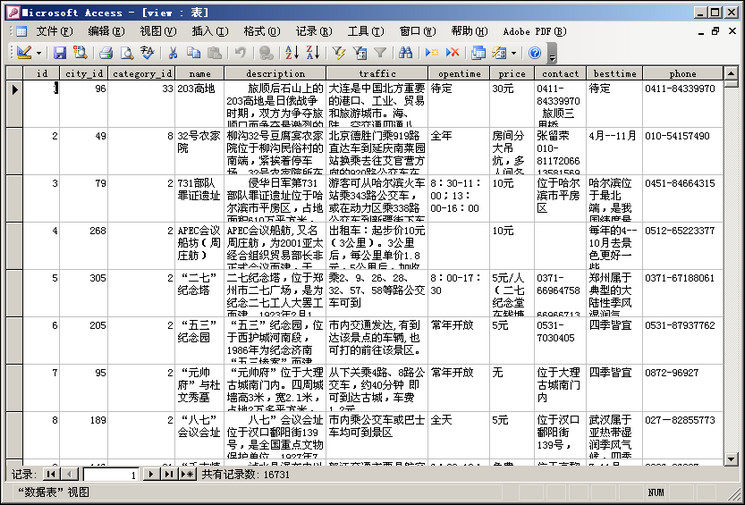Viewport: 745px width, 505px height.
Task: Cut selection with scissors icon
Action: point(173,53)
